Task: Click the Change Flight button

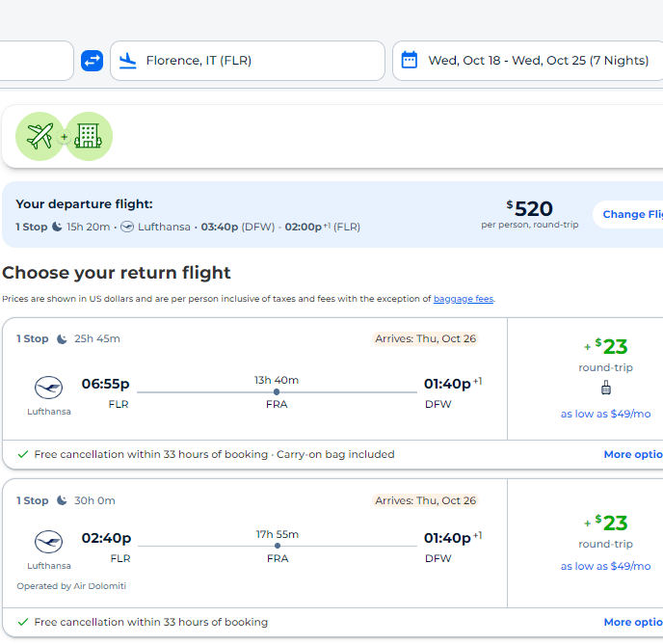Action: tap(631, 215)
